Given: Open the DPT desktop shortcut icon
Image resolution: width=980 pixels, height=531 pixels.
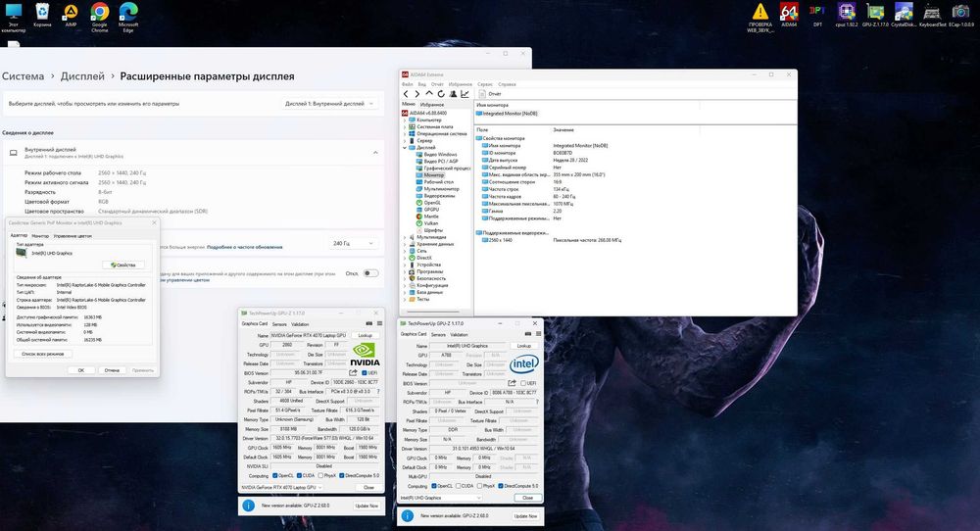Looking at the screenshot, I should 817,15.
